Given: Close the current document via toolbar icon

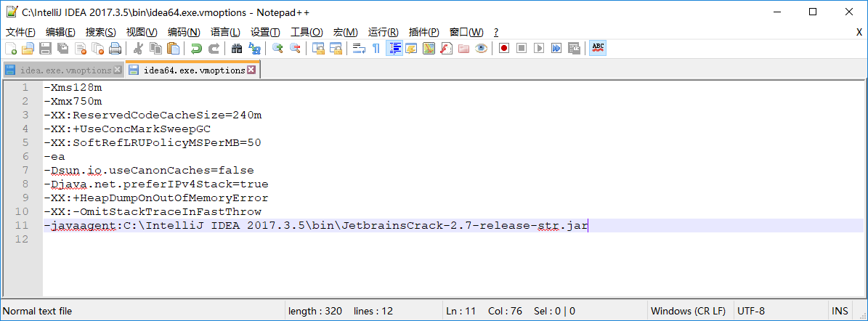Looking at the screenshot, I should (x=81, y=48).
